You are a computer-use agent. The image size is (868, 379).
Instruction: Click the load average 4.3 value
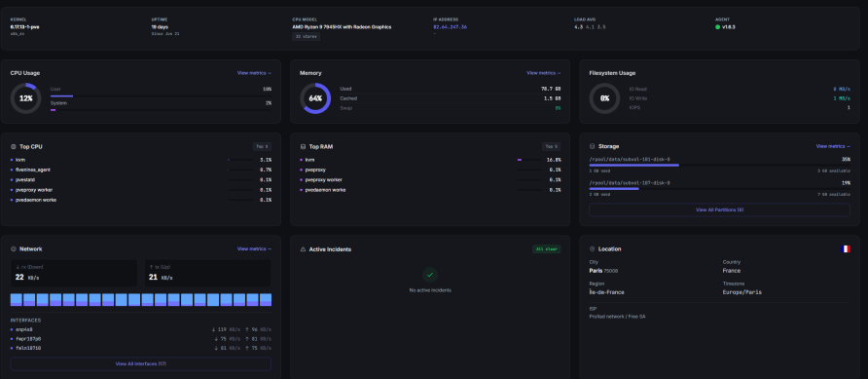(578, 26)
